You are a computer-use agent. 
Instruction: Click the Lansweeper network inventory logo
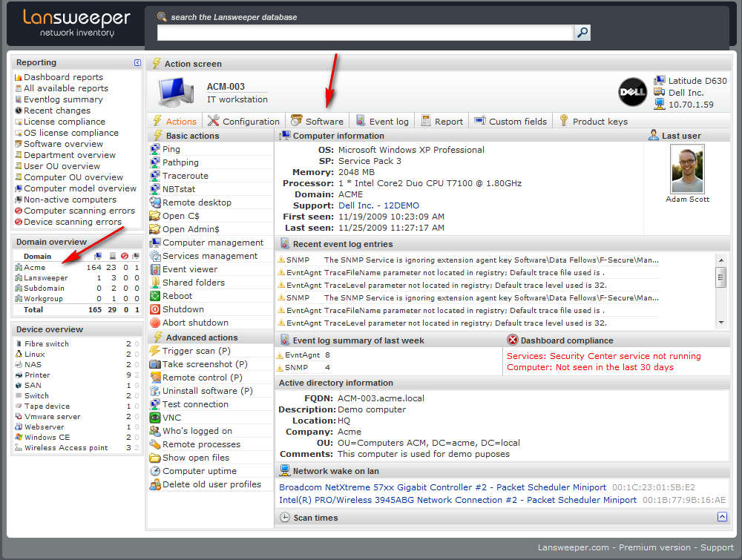[x=76, y=23]
